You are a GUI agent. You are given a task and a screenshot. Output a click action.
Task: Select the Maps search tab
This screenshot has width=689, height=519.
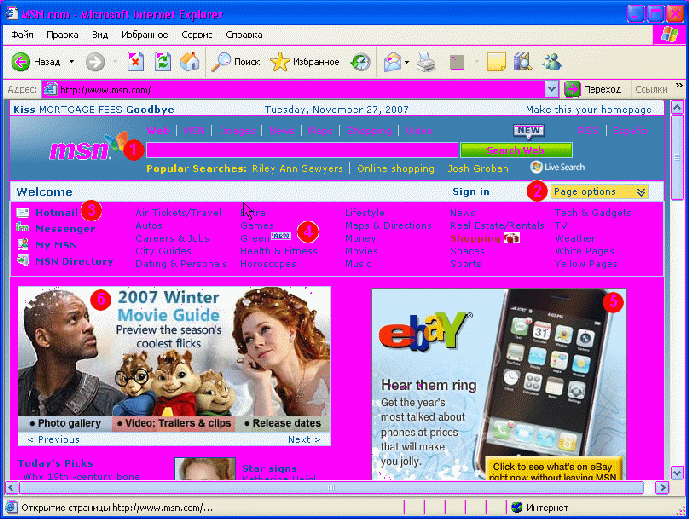320,131
